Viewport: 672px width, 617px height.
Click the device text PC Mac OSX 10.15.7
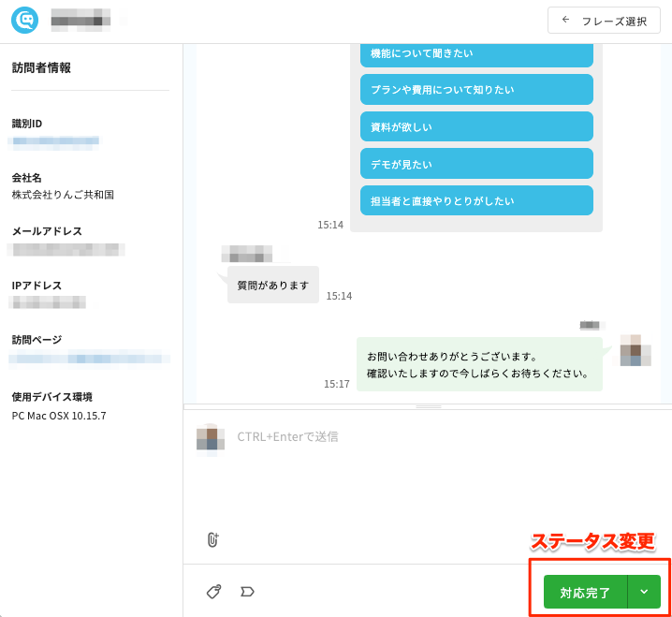[59, 416]
